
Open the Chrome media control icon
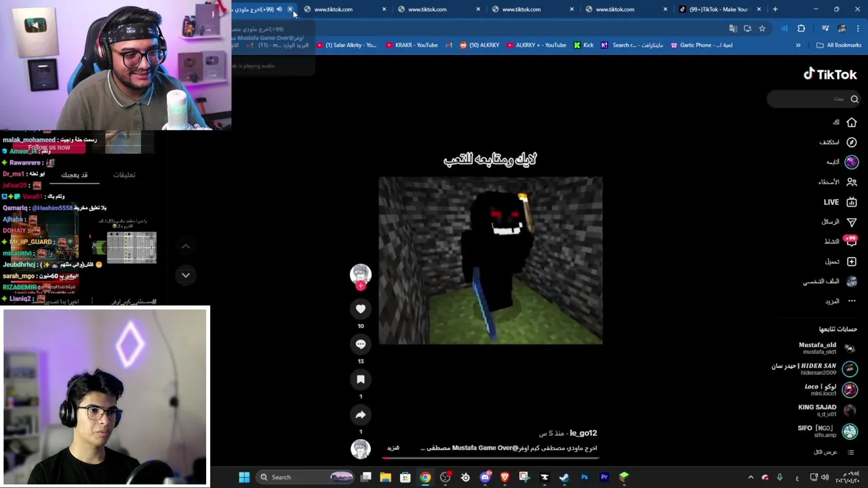(825, 28)
